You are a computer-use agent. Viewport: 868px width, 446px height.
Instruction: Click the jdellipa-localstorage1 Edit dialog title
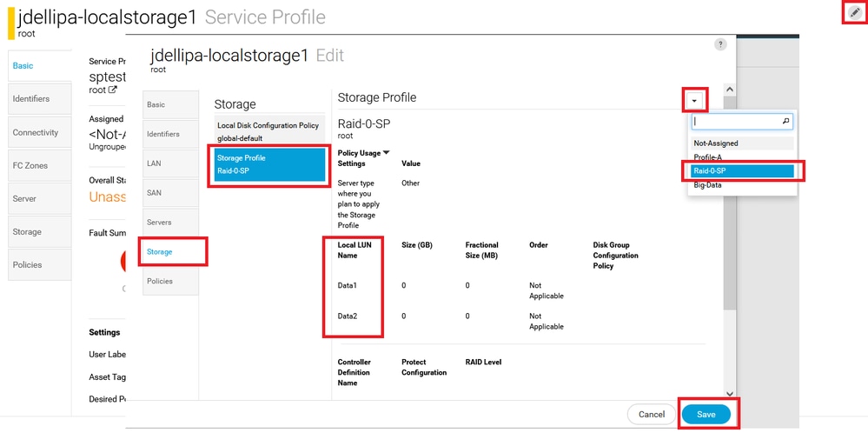pos(247,56)
